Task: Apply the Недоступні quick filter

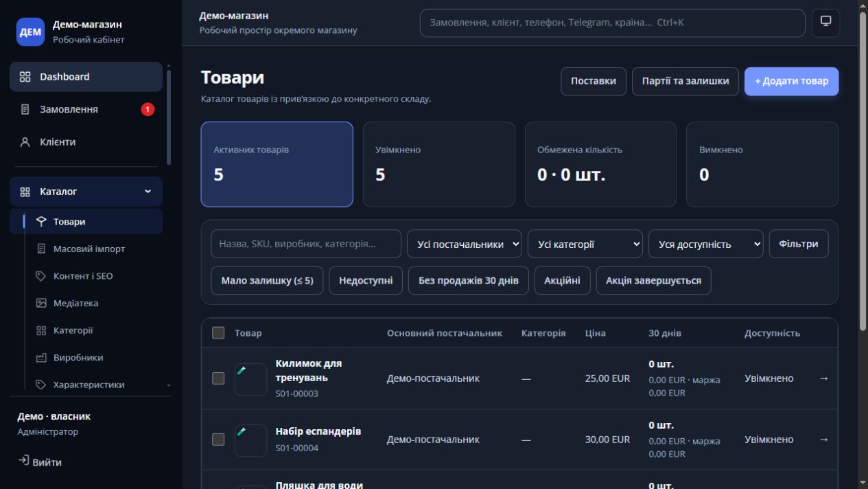Action: click(366, 280)
